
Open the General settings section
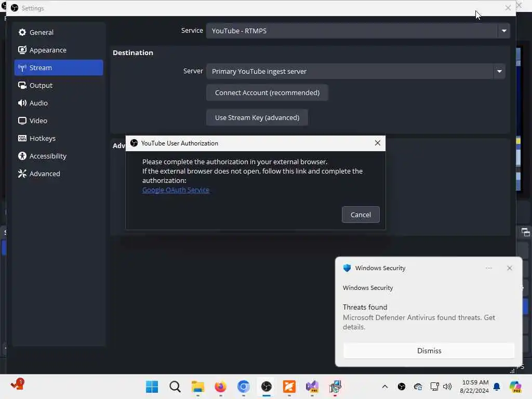point(58,32)
